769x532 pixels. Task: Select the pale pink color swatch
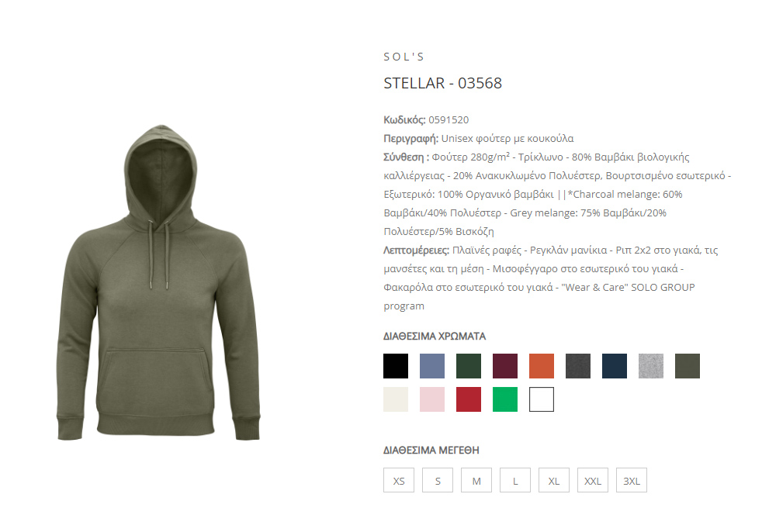(432, 399)
